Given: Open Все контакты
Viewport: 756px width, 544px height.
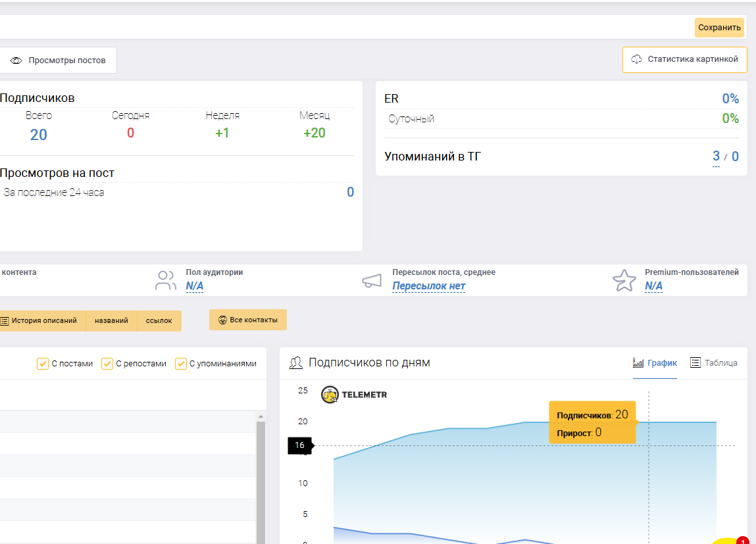Looking at the screenshot, I should click(248, 320).
